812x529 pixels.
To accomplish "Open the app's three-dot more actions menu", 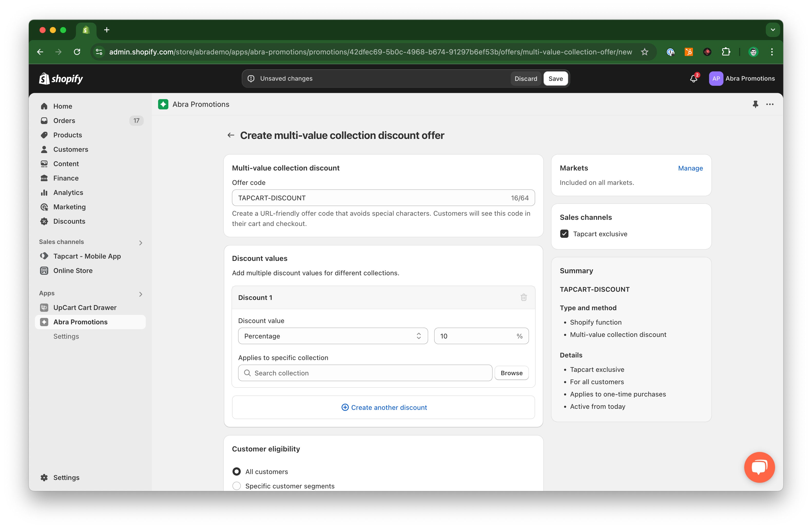I will (770, 105).
